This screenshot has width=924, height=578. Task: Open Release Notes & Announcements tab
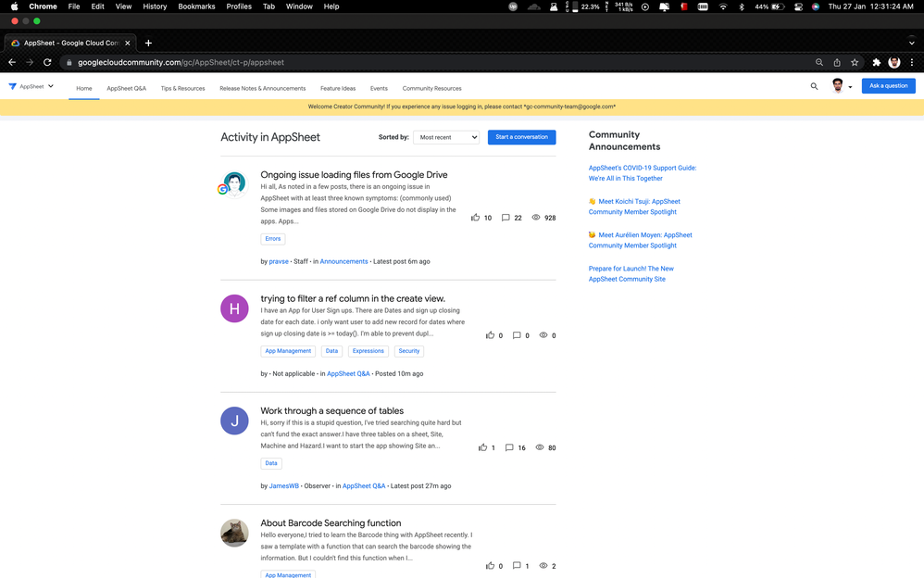click(x=262, y=89)
